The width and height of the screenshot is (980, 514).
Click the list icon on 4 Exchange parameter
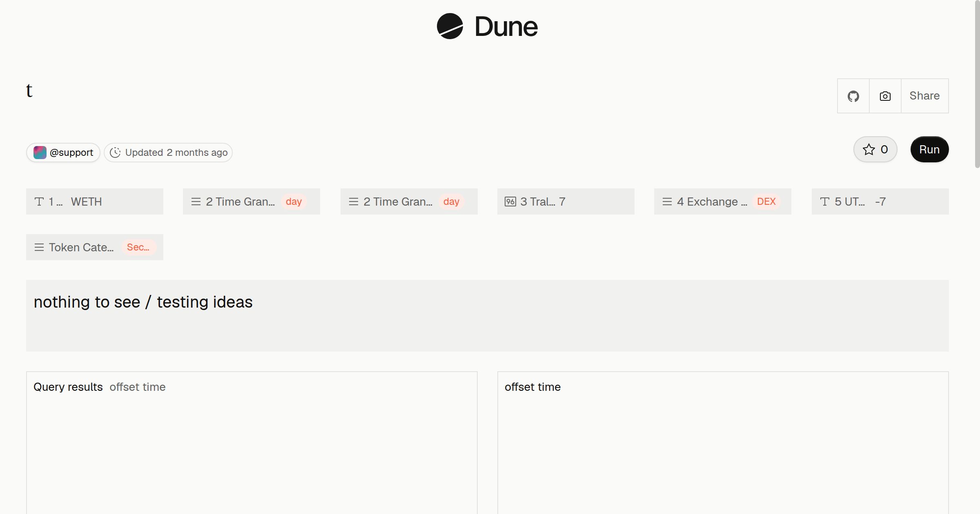tap(667, 202)
